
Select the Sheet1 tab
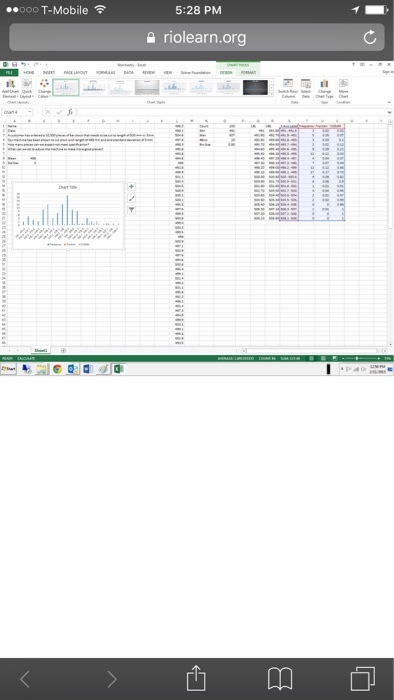tap(41, 350)
